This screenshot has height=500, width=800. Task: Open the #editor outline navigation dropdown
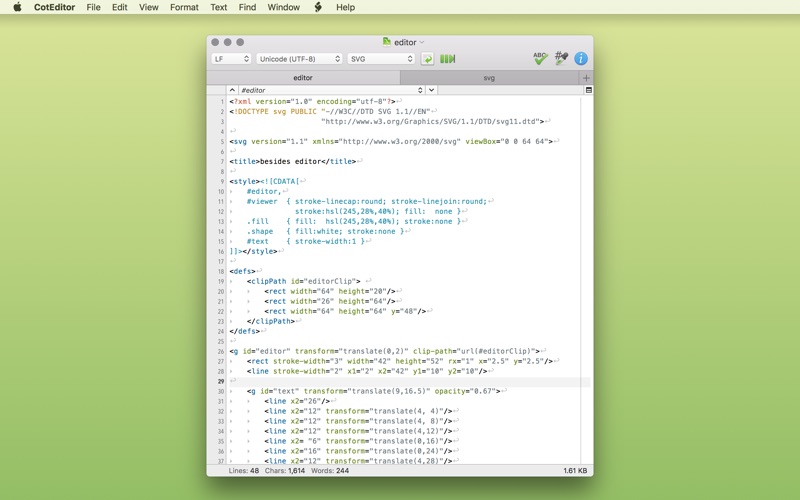click(332, 90)
